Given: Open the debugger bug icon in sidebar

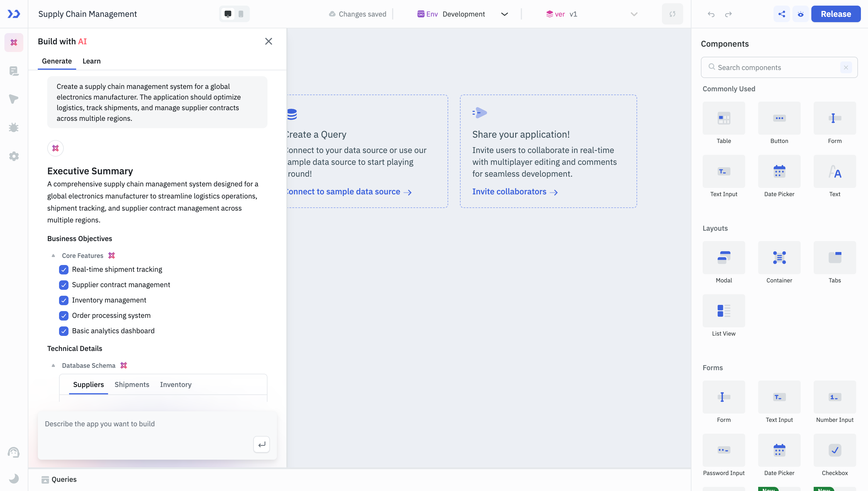Looking at the screenshot, I should [14, 128].
